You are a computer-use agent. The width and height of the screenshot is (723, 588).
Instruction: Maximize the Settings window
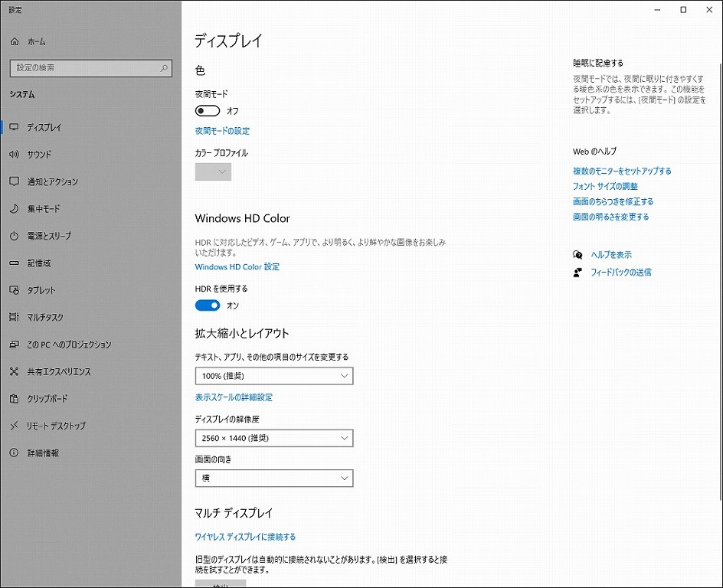(x=683, y=10)
